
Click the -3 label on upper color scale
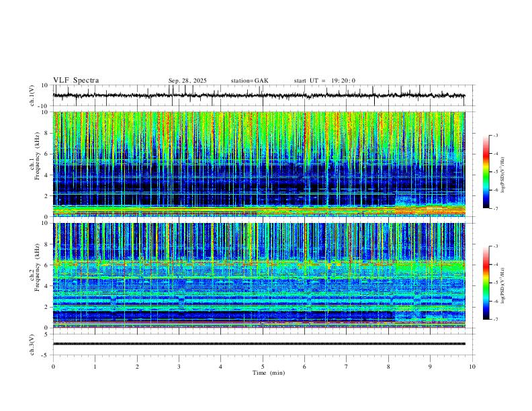pyautogui.click(x=496, y=135)
